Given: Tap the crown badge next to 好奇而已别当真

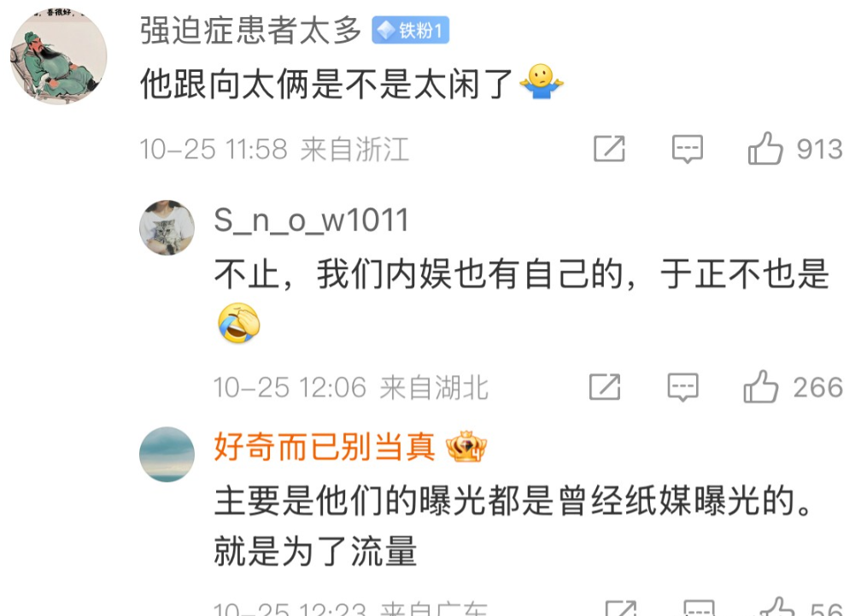Looking at the screenshot, I should click(466, 446).
